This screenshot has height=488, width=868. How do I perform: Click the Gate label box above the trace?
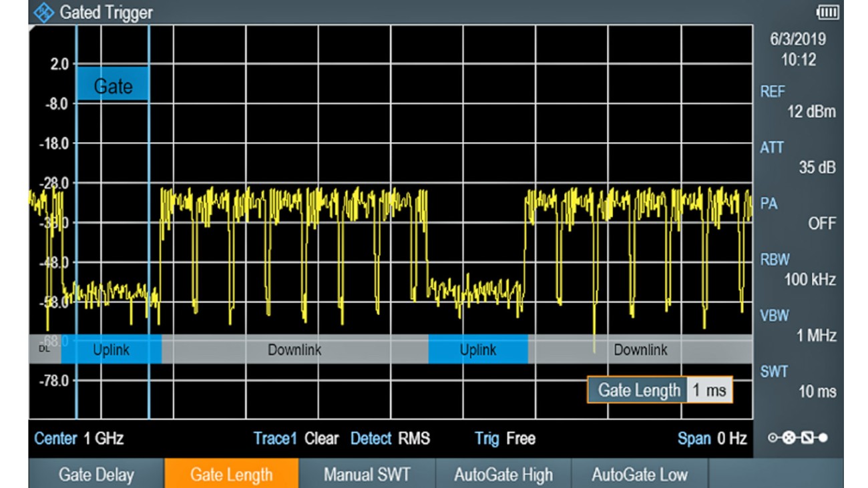pos(112,83)
